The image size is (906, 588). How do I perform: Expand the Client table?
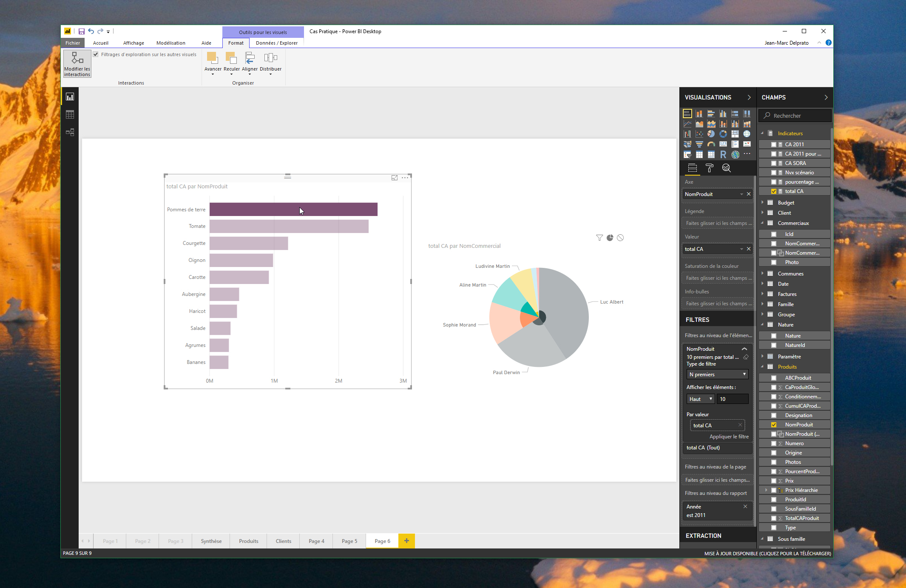[x=763, y=213]
